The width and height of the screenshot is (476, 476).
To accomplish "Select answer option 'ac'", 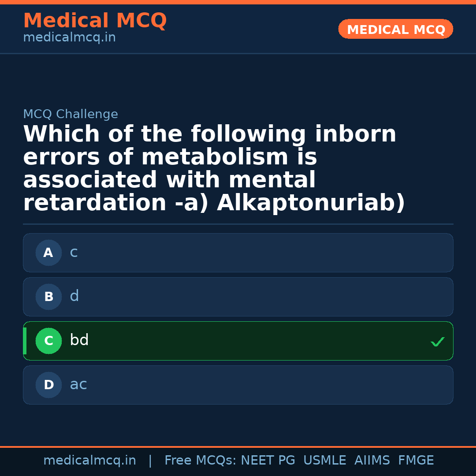I will 238,385.
